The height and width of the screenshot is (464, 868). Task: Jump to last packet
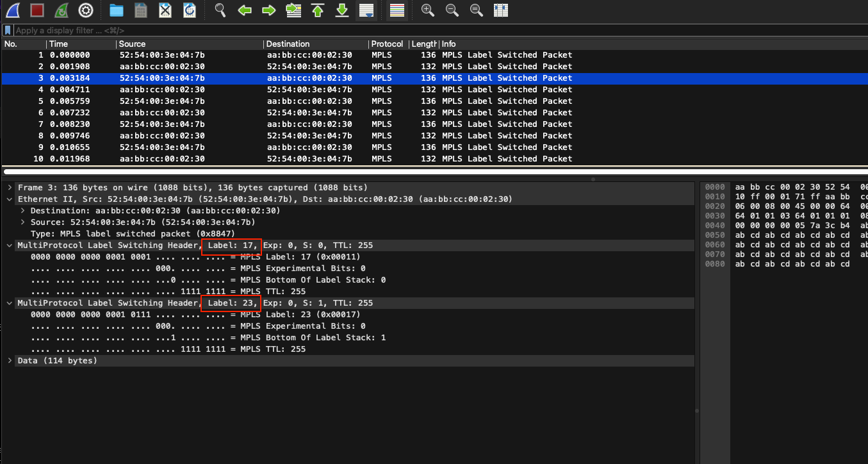[x=342, y=10]
